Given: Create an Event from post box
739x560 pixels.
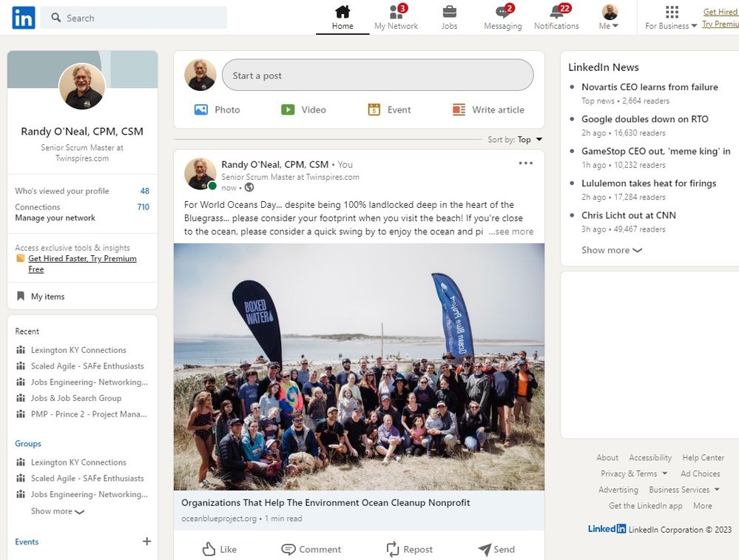Looking at the screenshot, I should (389, 109).
